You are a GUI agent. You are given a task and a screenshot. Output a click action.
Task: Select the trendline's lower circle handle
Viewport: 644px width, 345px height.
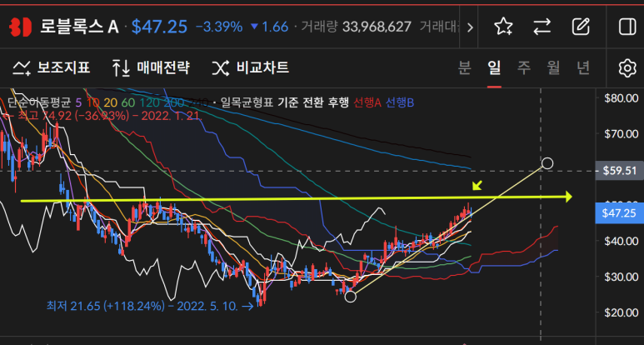350,296
